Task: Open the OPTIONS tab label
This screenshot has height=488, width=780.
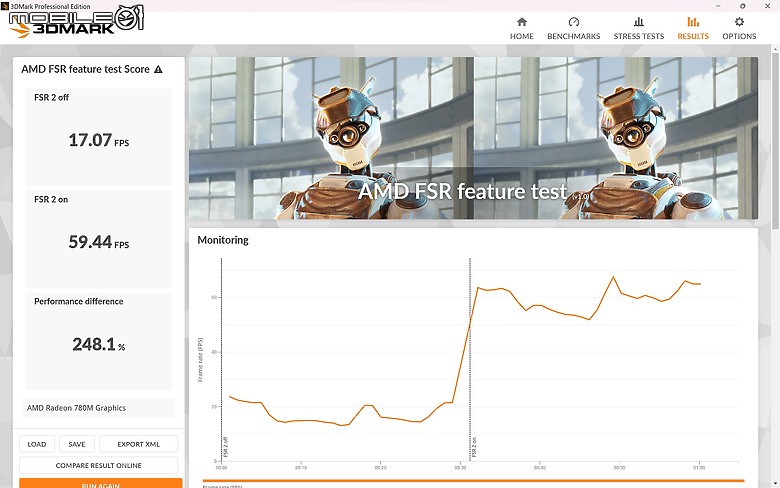Action: click(739, 36)
